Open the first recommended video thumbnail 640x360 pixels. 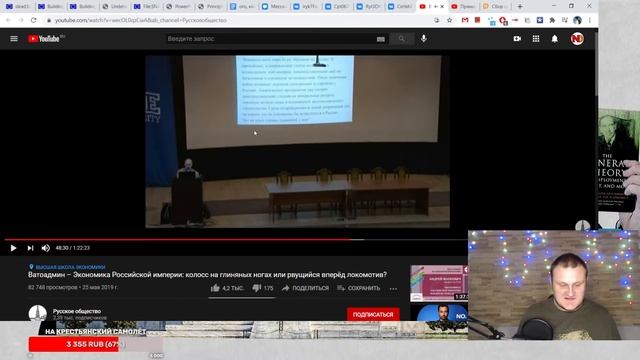click(x=439, y=283)
